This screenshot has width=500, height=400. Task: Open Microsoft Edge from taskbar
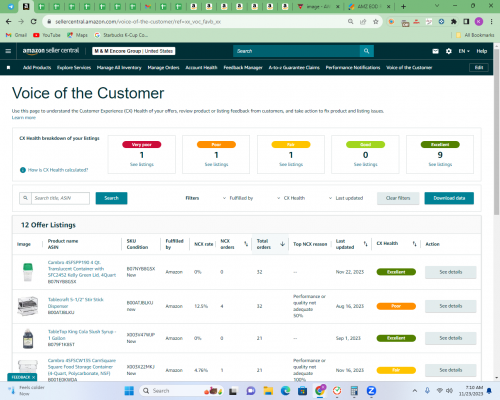click(285, 391)
